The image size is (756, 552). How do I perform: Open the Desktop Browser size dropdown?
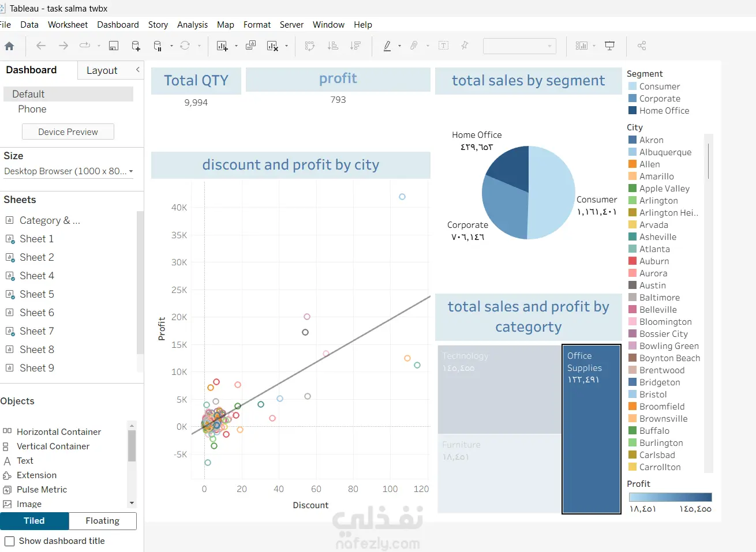[x=69, y=171]
